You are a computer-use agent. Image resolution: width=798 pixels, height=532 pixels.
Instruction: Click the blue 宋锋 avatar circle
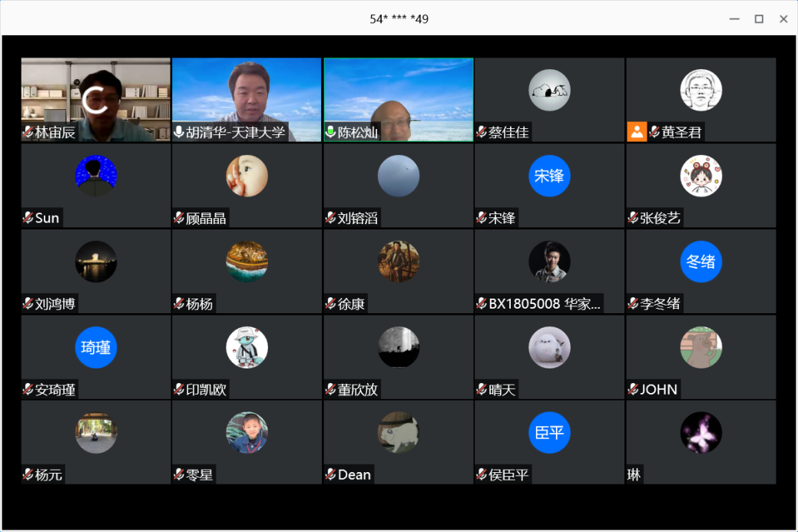(549, 177)
